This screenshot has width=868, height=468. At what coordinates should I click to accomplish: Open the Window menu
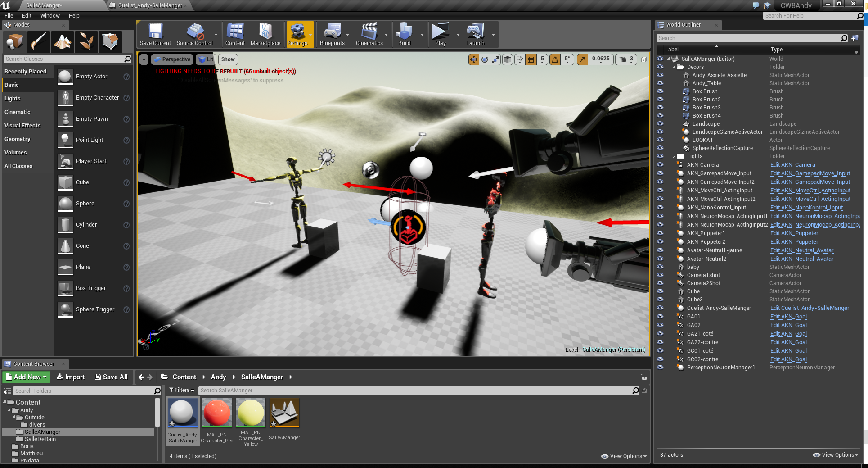50,16
